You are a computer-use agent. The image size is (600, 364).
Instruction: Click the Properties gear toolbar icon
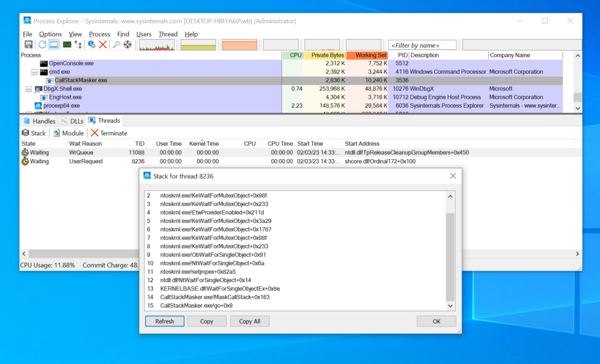point(91,44)
